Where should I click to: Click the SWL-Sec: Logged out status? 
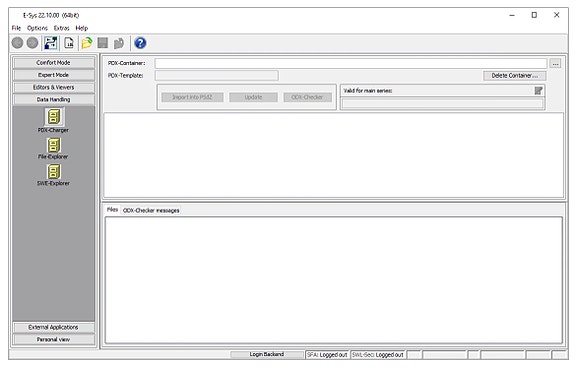tap(378, 355)
